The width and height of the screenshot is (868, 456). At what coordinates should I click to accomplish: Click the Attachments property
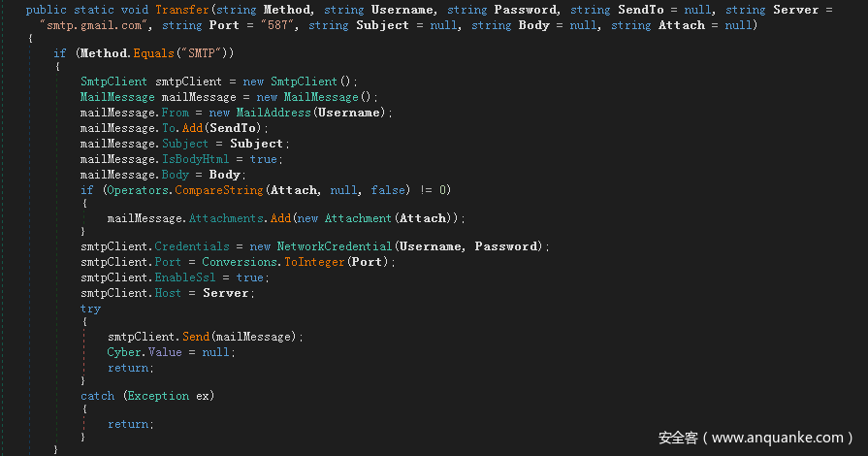click(224, 219)
